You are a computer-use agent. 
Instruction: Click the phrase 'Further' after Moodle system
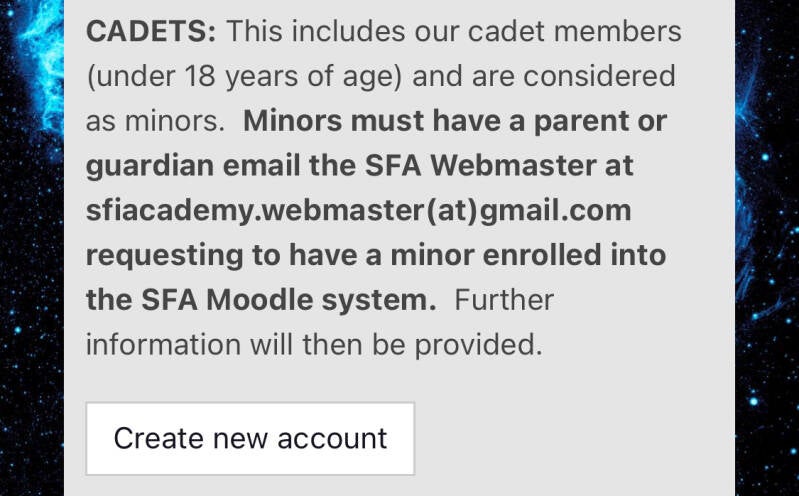click(505, 299)
